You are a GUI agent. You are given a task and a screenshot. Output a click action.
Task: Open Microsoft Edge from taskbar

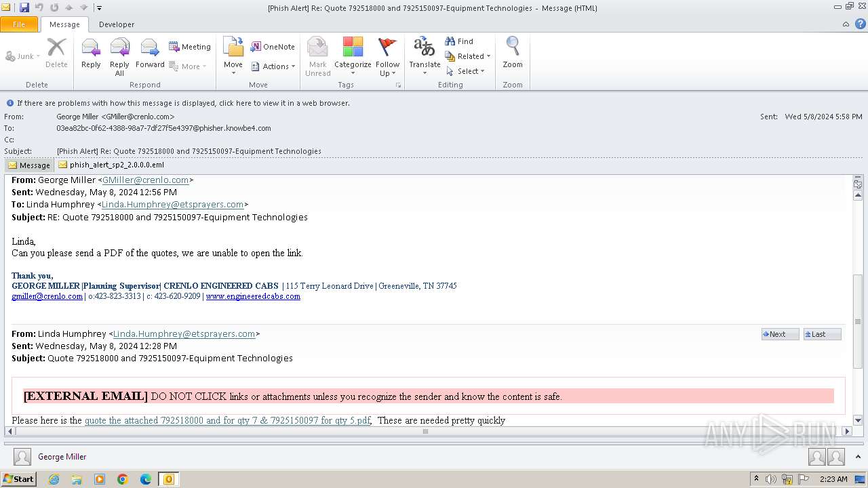146,479
